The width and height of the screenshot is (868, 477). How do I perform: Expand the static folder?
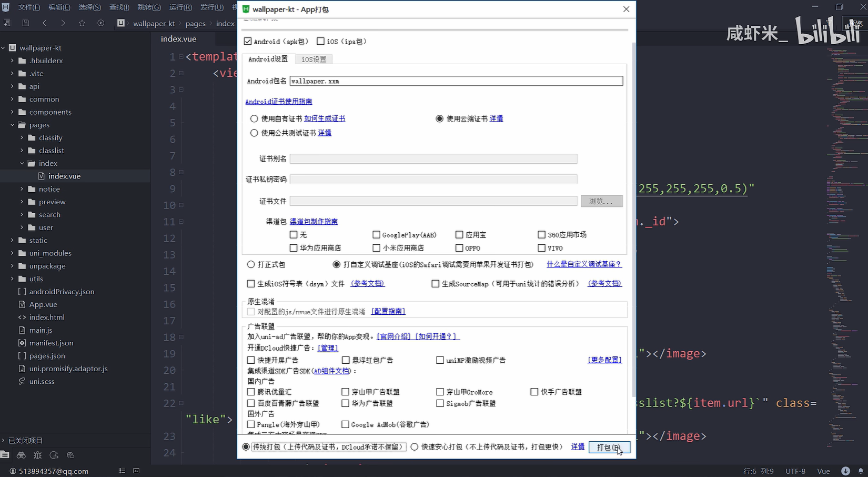[12, 240]
